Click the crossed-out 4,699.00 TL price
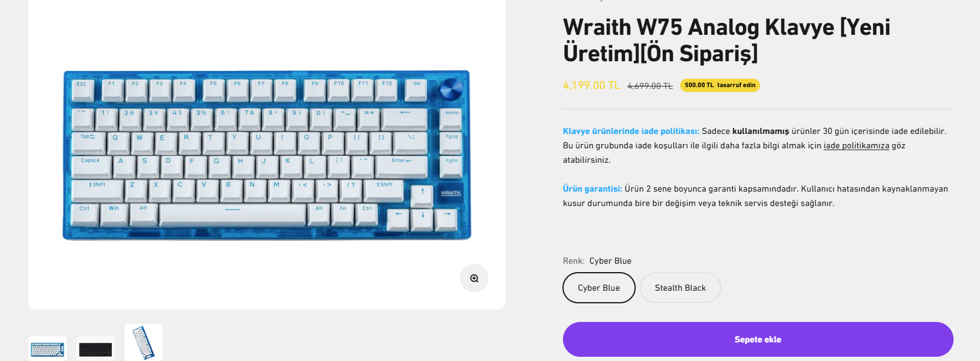 650,86
